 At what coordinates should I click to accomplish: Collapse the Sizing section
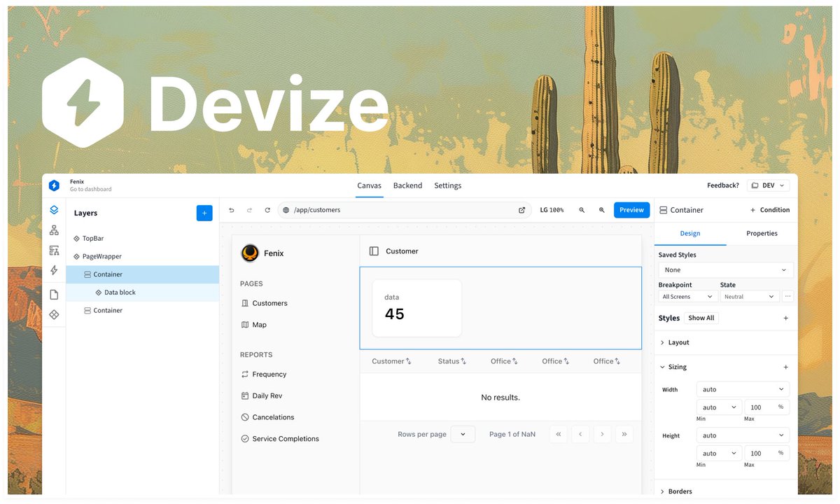673,367
